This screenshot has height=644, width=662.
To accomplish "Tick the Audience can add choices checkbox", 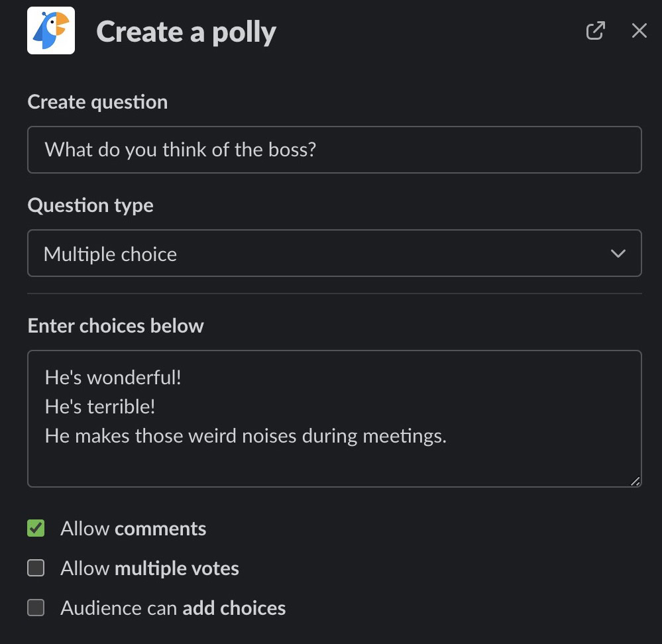I will coord(36,608).
